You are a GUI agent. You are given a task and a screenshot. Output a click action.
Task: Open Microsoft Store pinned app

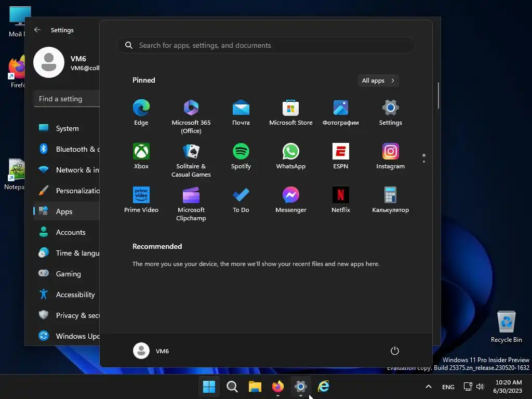tap(291, 113)
